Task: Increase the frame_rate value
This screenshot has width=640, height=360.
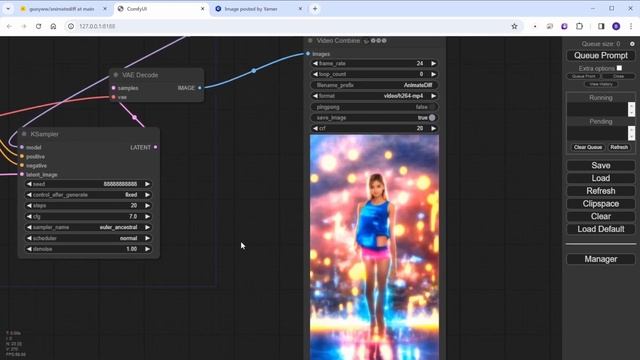Action: tap(433, 63)
